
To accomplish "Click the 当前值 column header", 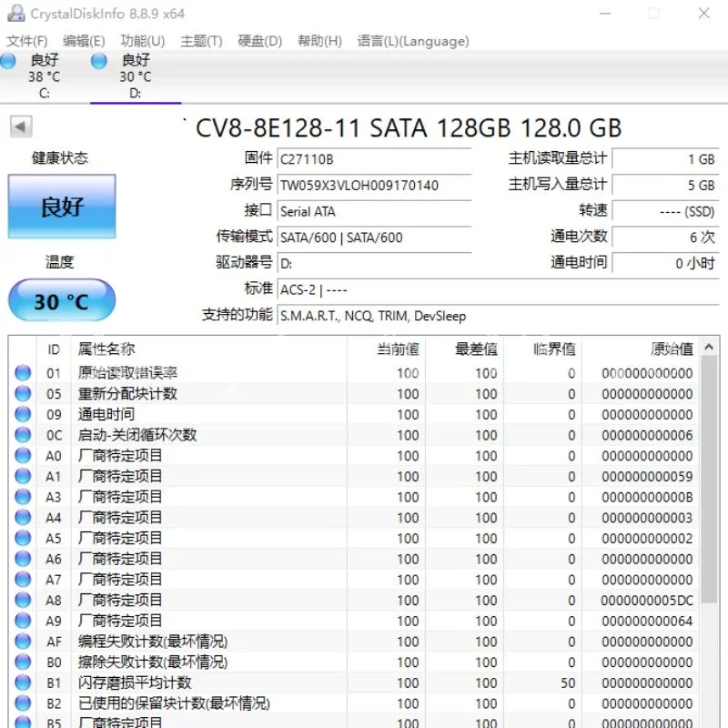I will click(x=386, y=349).
